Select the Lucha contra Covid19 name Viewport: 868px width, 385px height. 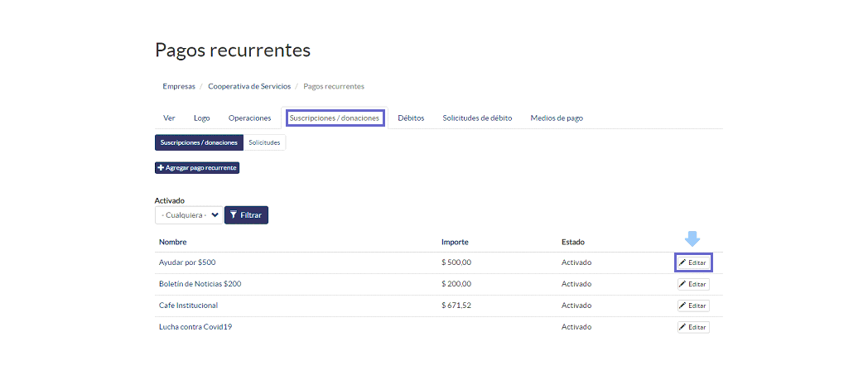pos(195,327)
